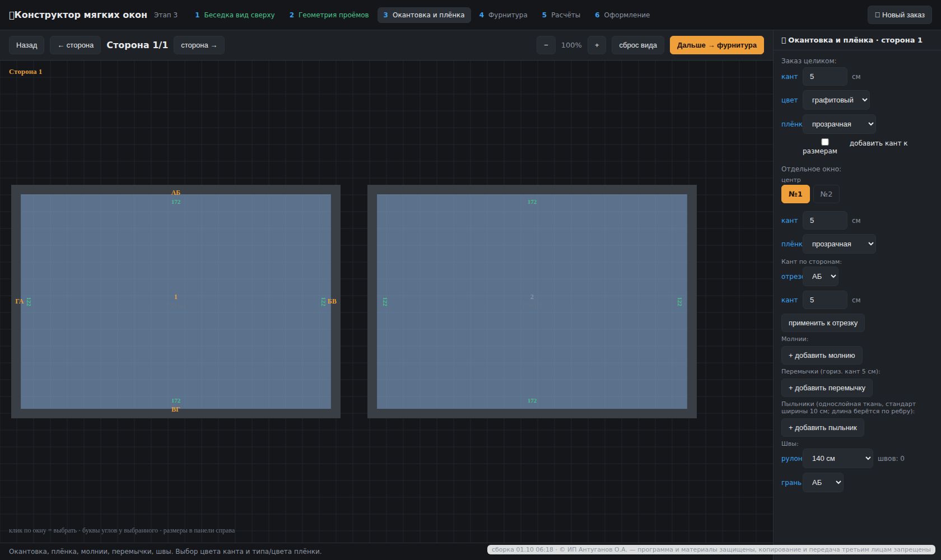Viewport: 941px width, 560px height.
Task: Proceed with "Дальше → фурнитура" button
Action: coord(717,45)
